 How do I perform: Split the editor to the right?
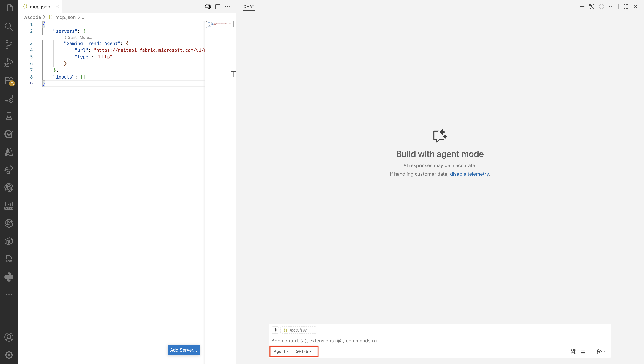click(218, 7)
